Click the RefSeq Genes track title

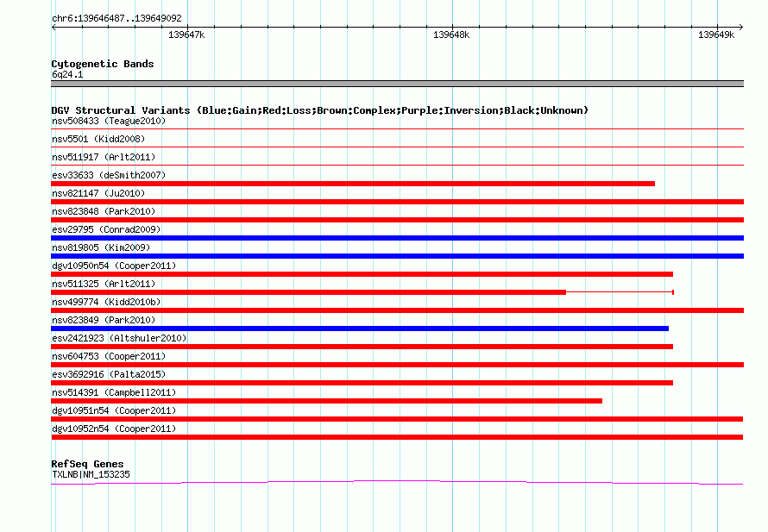point(87,464)
